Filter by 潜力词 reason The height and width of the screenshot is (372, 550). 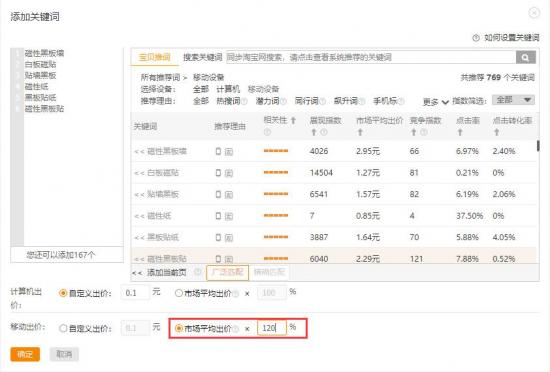point(267,101)
